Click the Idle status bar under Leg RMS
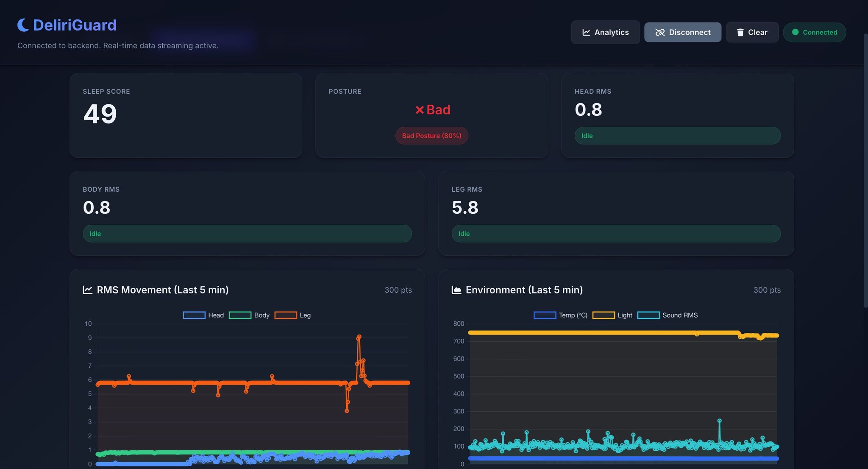 point(616,234)
